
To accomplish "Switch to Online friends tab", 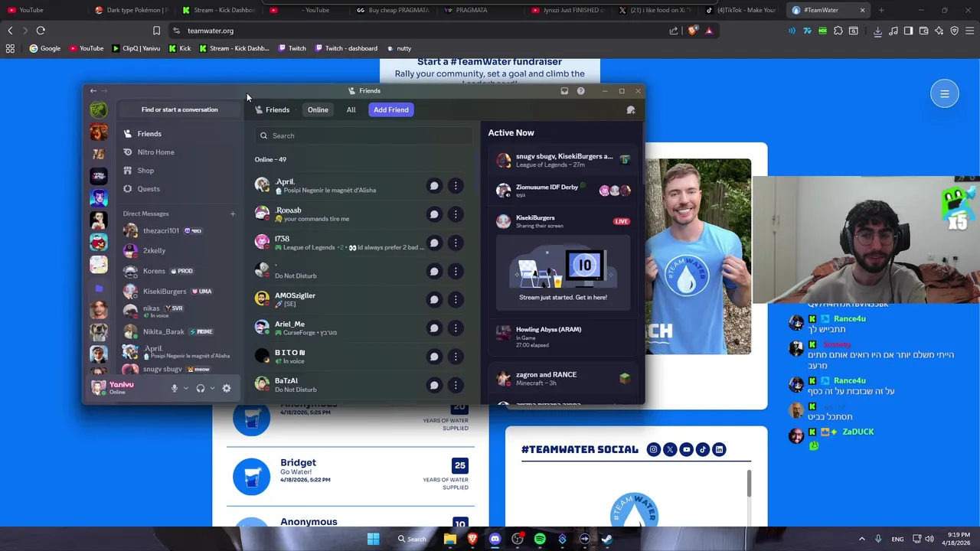I will [x=318, y=110].
